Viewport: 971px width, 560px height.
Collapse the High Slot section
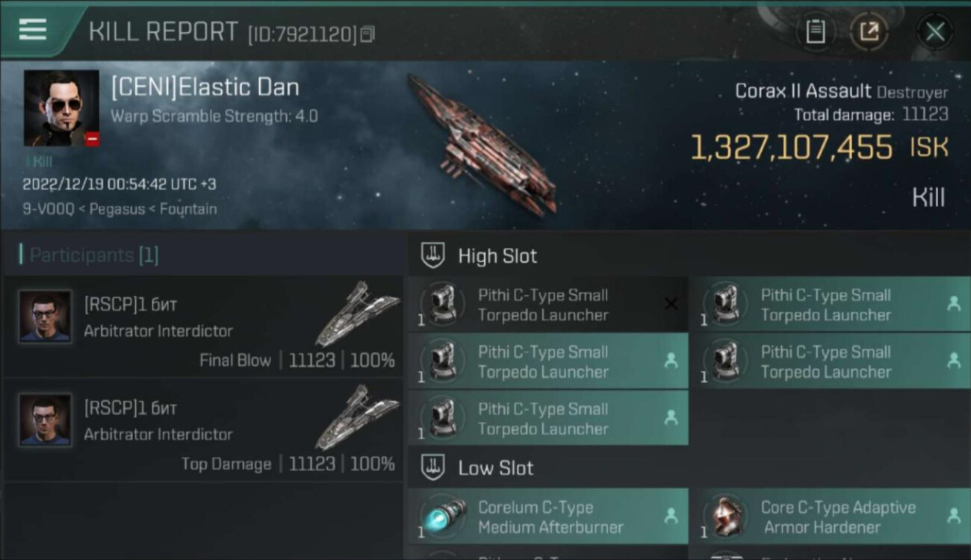coord(497,256)
